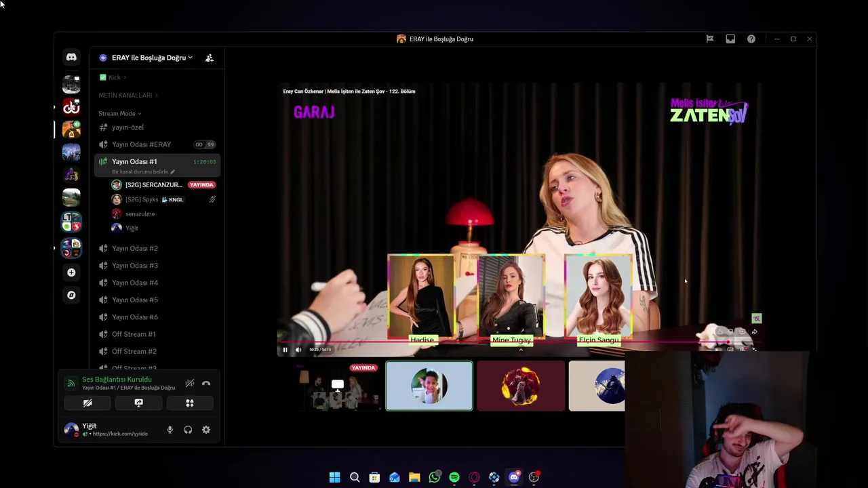This screenshot has height=488, width=868.
Task: Join voice channel Off Stream #2
Action: pyautogui.click(x=157, y=351)
